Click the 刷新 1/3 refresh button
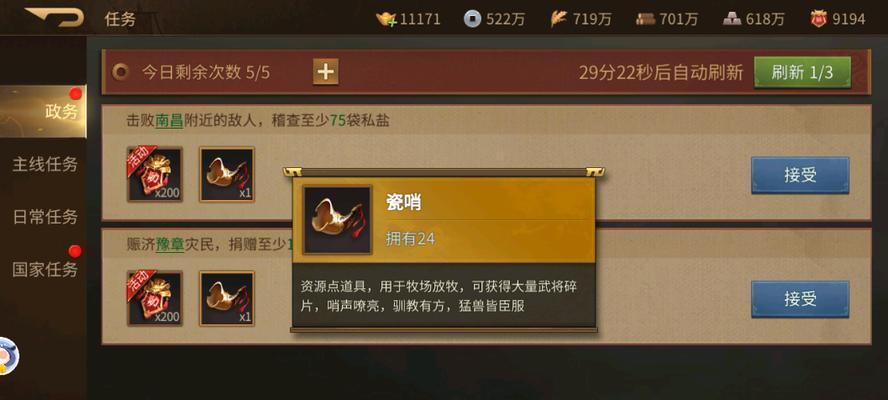The height and width of the screenshot is (400, 888). click(x=802, y=73)
